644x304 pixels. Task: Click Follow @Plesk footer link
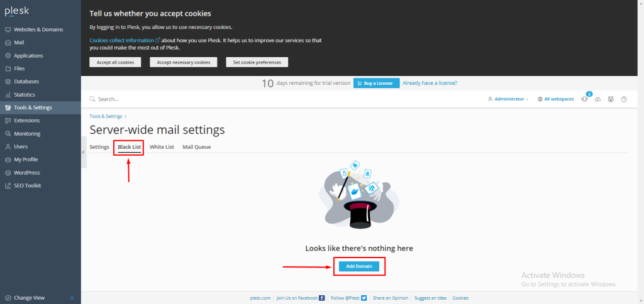tap(348, 298)
